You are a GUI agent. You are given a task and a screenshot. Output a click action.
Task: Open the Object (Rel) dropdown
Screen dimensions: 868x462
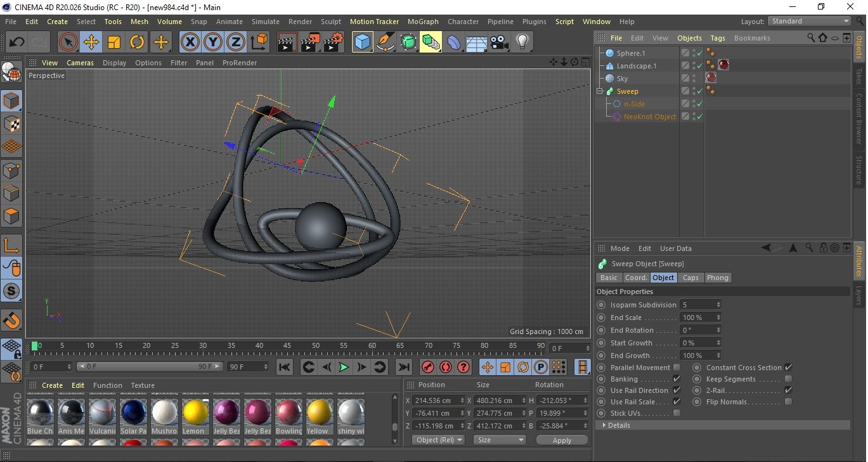pos(437,440)
